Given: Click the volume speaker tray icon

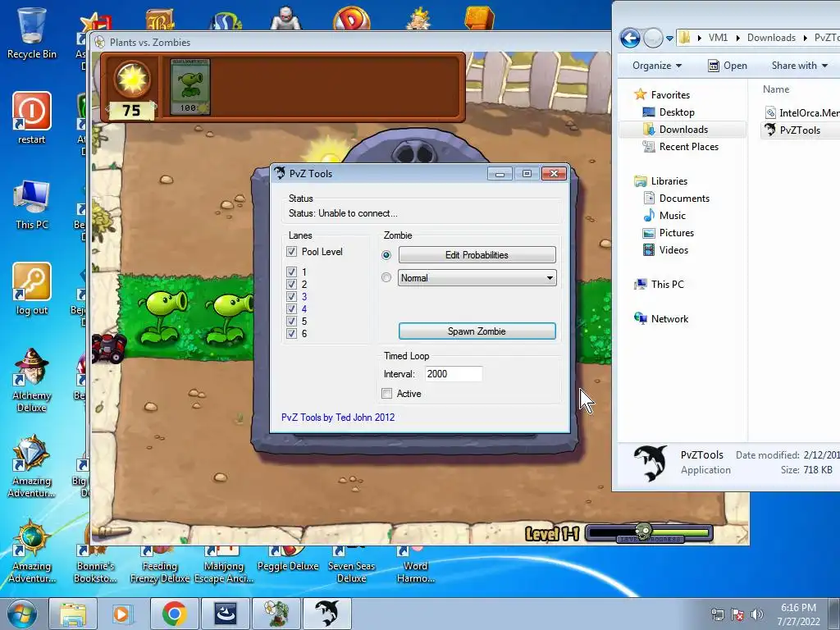Looking at the screenshot, I should (757, 614).
